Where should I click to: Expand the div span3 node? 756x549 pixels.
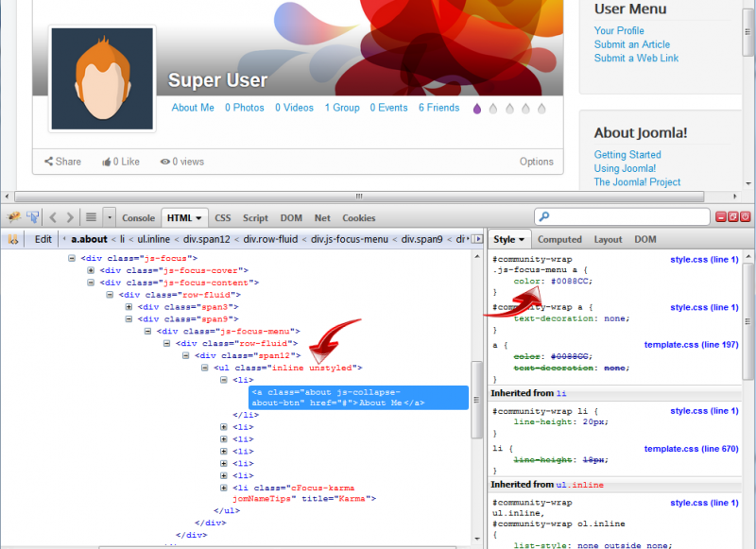click(129, 306)
